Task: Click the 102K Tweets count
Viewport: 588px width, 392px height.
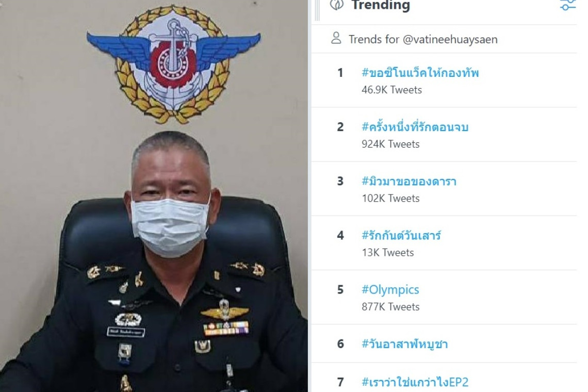Action: point(390,198)
